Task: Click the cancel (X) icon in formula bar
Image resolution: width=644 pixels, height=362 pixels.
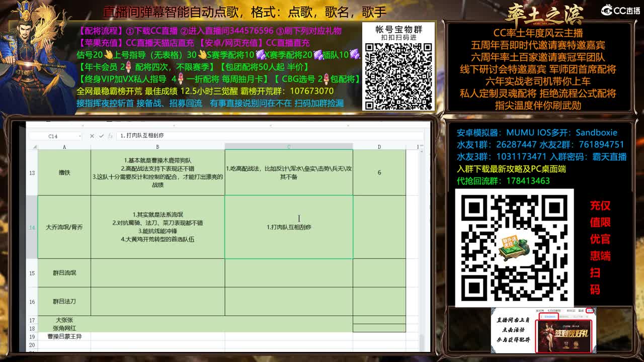Action: pos(92,136)
